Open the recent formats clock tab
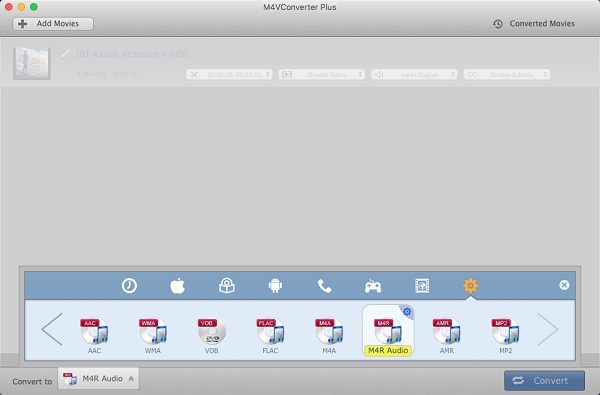600x395 pixels. click(129, 286)
